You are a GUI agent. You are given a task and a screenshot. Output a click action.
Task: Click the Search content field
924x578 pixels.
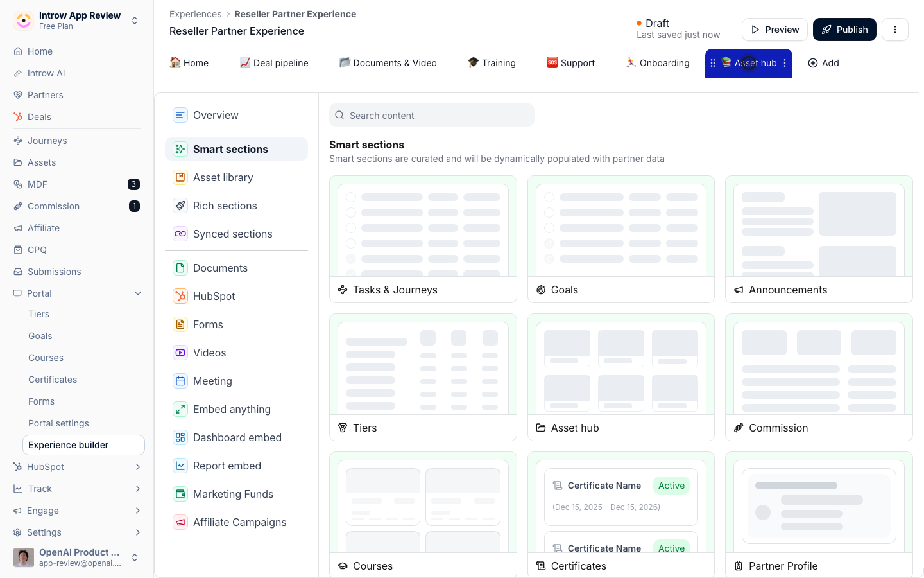click(x=432, y=115)
